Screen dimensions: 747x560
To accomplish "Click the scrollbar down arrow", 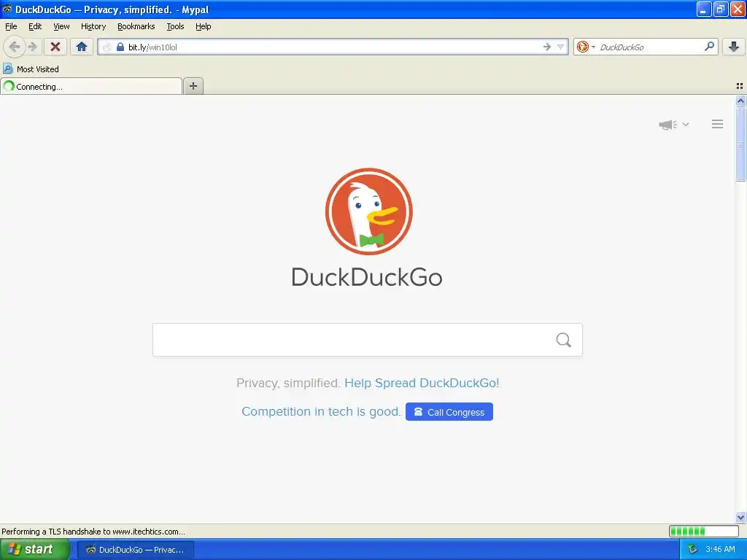I will 740,517.
